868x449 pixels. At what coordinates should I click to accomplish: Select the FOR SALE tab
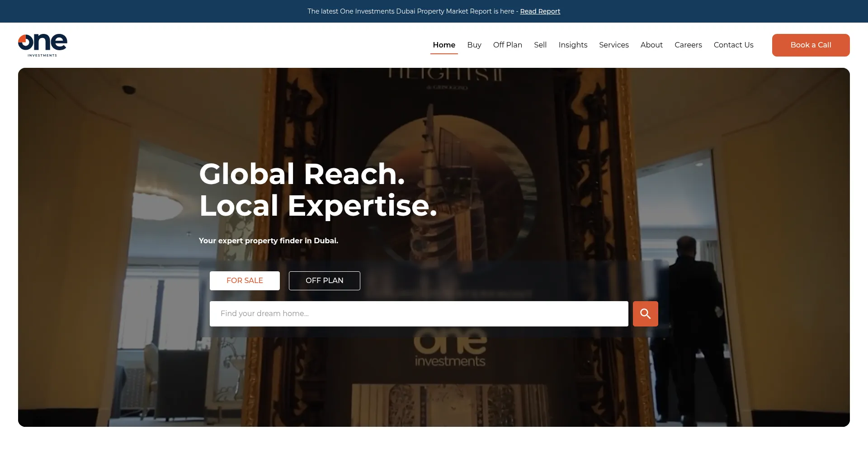pos(245,281)
